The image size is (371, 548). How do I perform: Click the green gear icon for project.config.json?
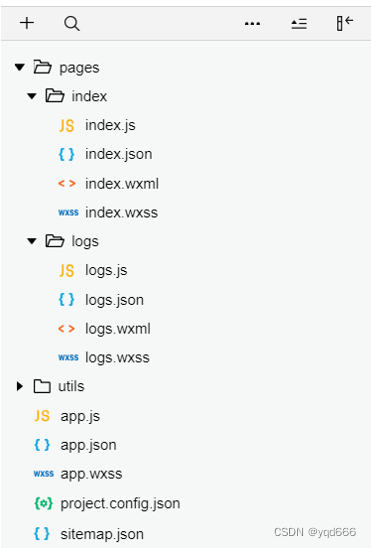click(43, 503)
